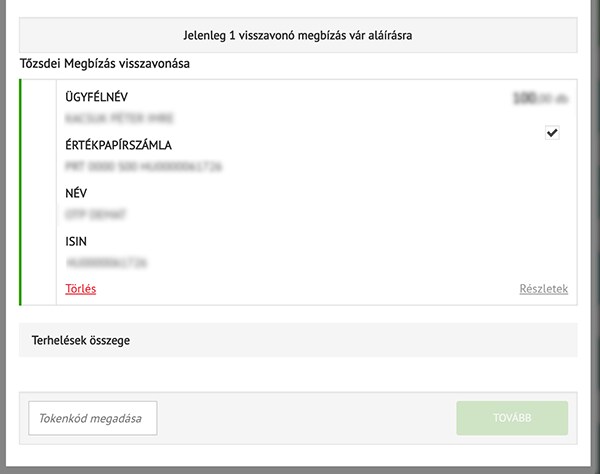600x474 pixels.
Task: Click the NÉV field label
Action: click(x=77, y=193)
